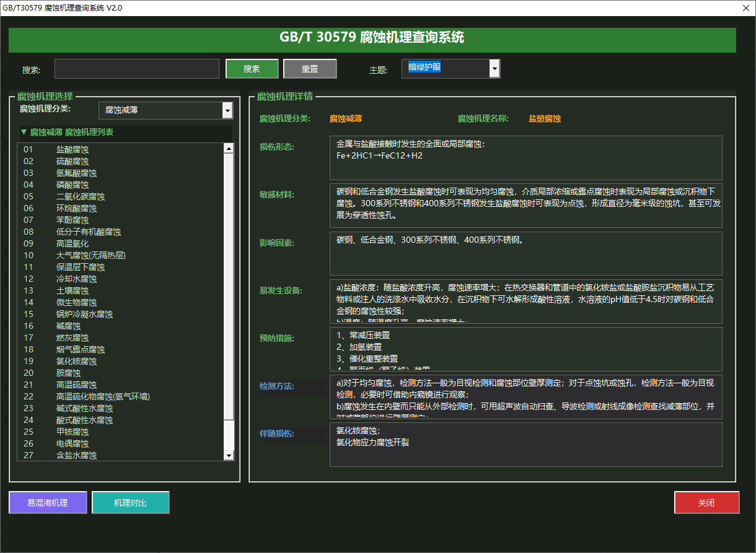
Task: Select 02 硫酸腐蚀 in the list
Action: click(x=121, y=161)
